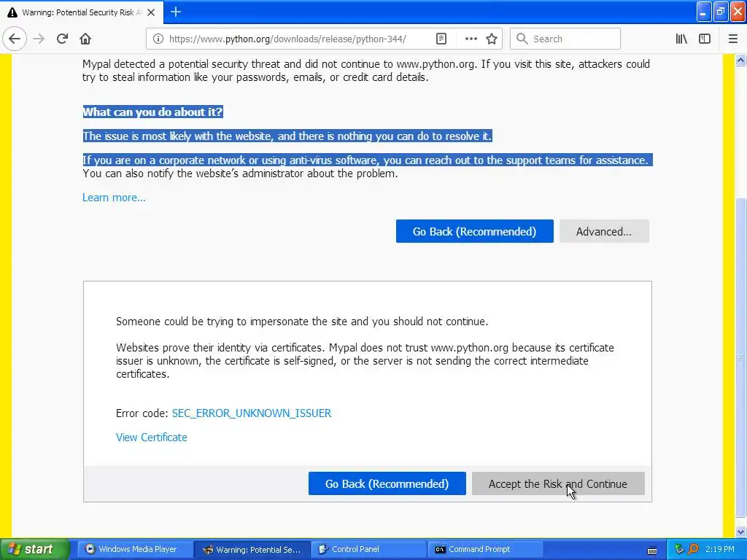Screen dimensions: 747x560
Task: Toggle reader view icon in address bar
Action: tap(441, 39)
